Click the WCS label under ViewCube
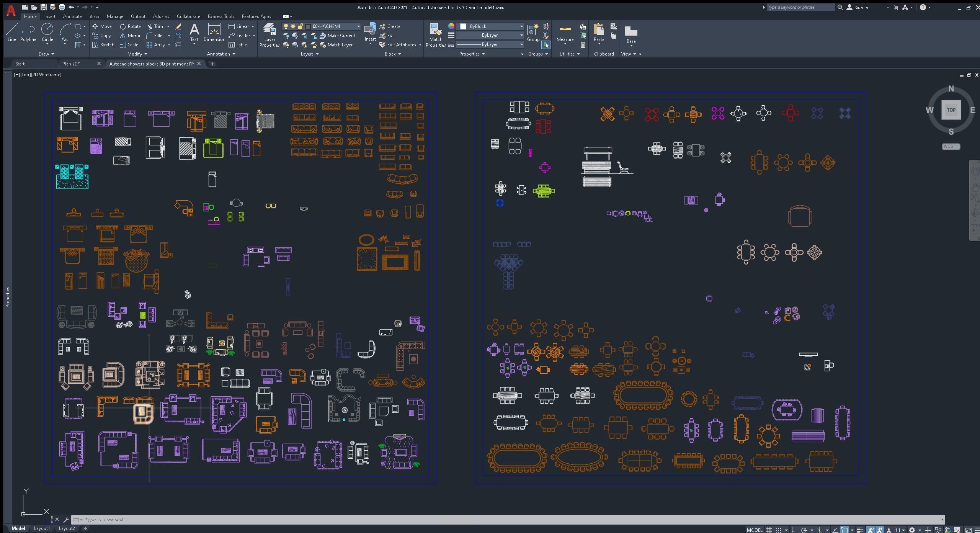 (x=951, y=146)
